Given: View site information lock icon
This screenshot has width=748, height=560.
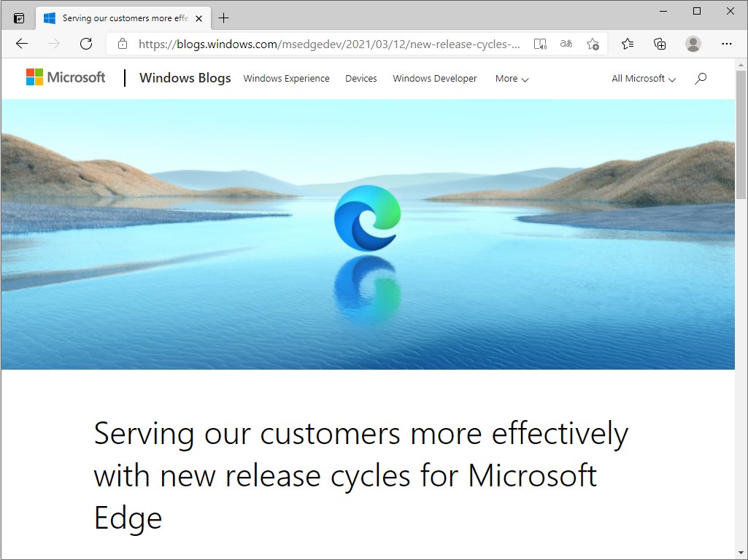Looking at the screenshot, I should 123,44.
